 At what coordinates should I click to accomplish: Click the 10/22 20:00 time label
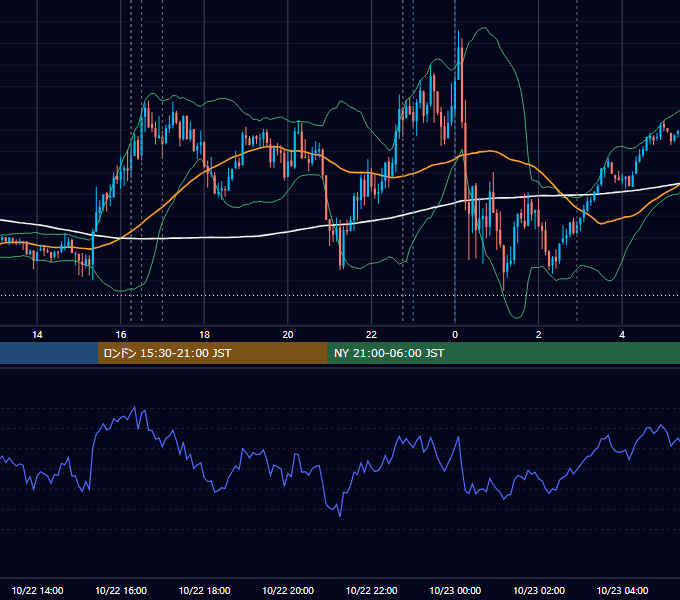[288, 590]
